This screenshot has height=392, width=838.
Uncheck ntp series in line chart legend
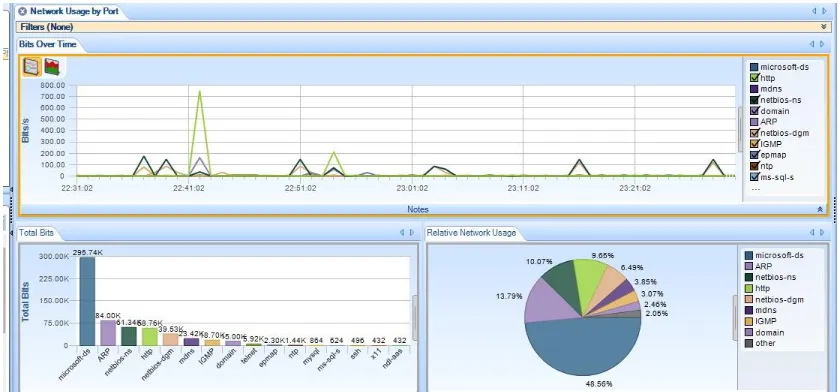tap(754, 166)
